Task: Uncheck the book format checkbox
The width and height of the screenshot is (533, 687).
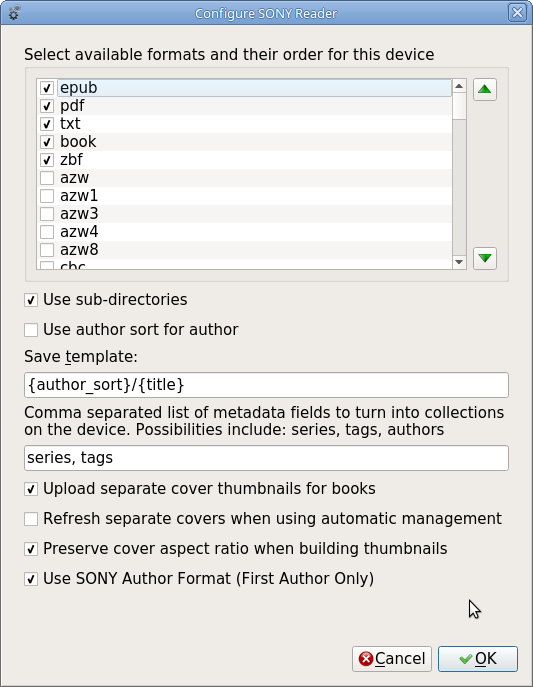Action: pos(47,142)
